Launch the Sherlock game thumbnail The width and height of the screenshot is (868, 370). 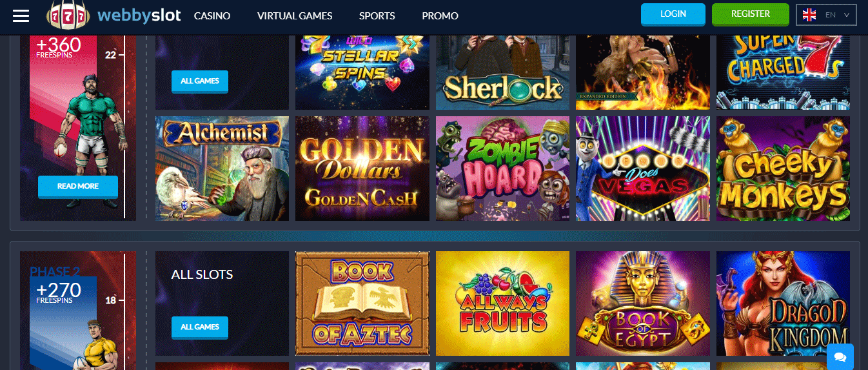click(x=502, y=72)
